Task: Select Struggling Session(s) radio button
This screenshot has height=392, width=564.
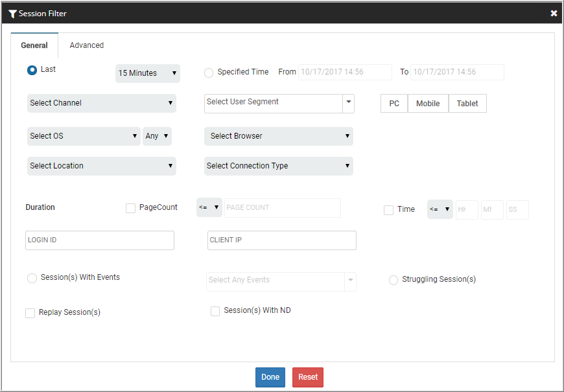Action: pyautogui.click(x=394, y=280)
